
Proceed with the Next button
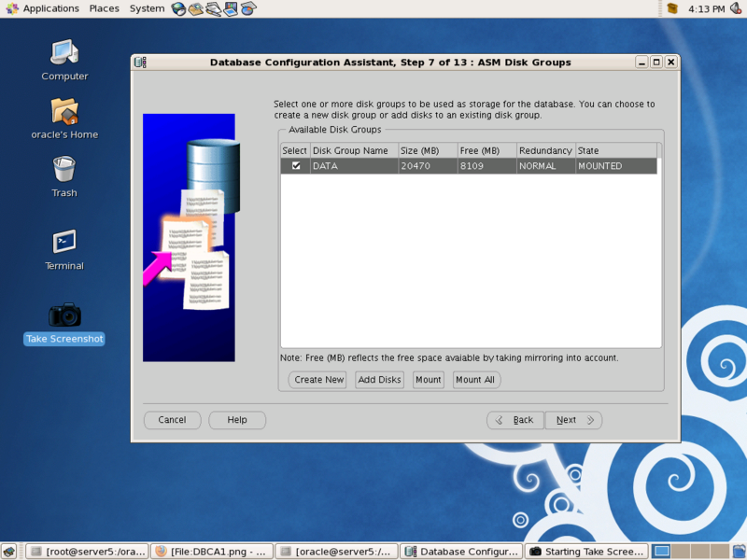[x=573, y=420]
